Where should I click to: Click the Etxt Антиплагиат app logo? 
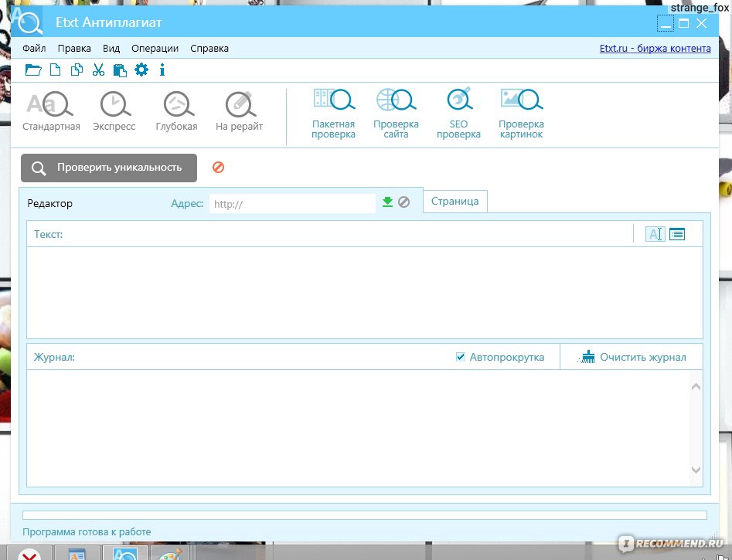(26, 22)
